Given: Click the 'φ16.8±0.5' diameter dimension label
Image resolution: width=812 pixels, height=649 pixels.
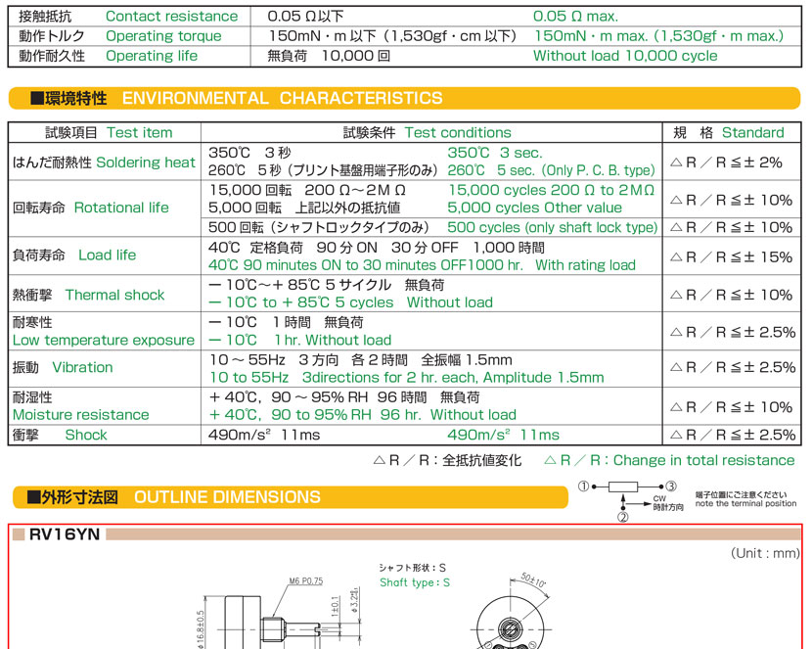Looking at the screenshot, I should [x=201, y=629].
